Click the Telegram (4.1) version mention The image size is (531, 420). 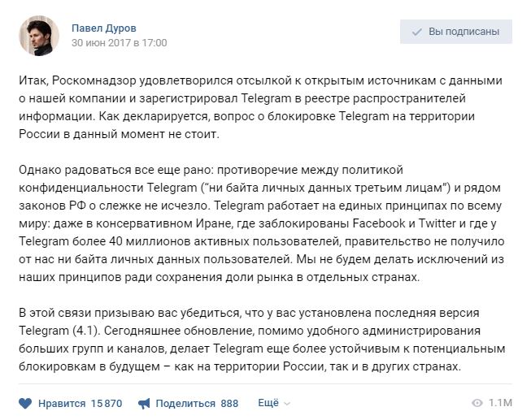pyautogui.click(x=59, y=331)
